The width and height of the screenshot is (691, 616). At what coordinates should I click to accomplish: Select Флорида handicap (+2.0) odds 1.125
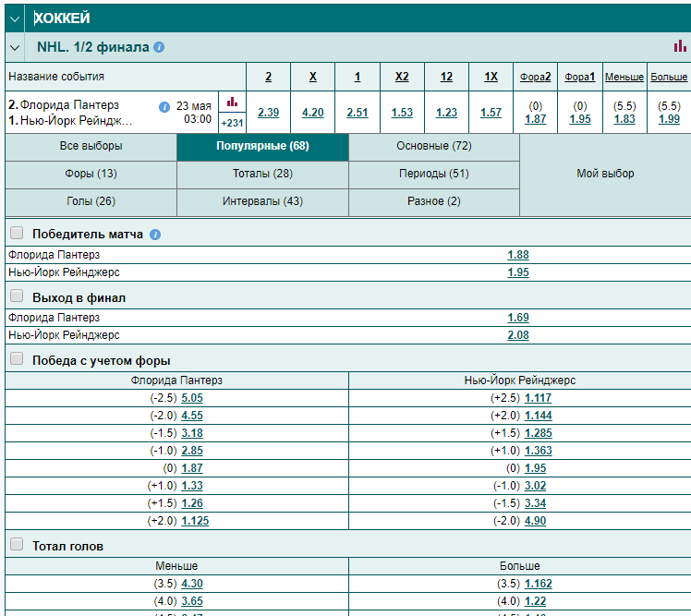(195, 521)
